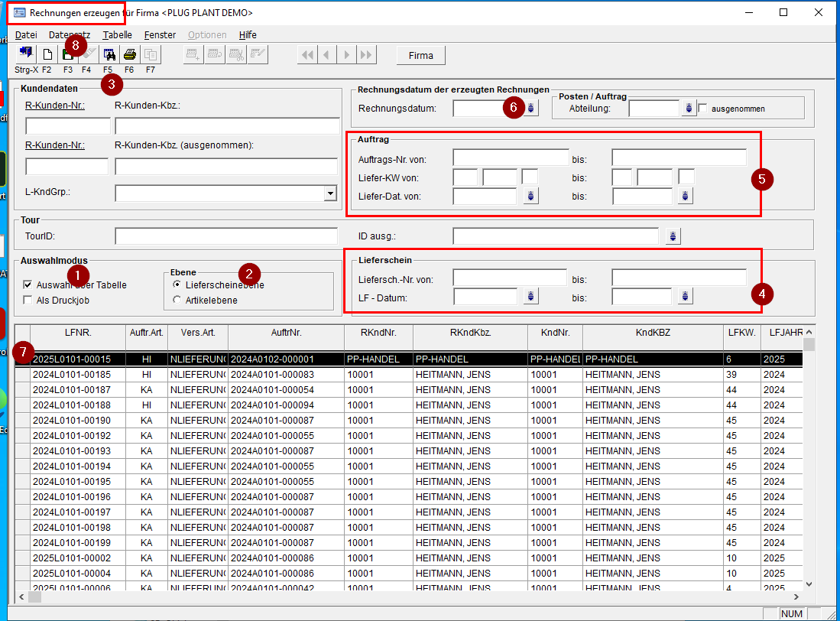The image size is (840, 621).
Task: Open date picker for Liefer-Dat. von
Action: click(531, 197)
